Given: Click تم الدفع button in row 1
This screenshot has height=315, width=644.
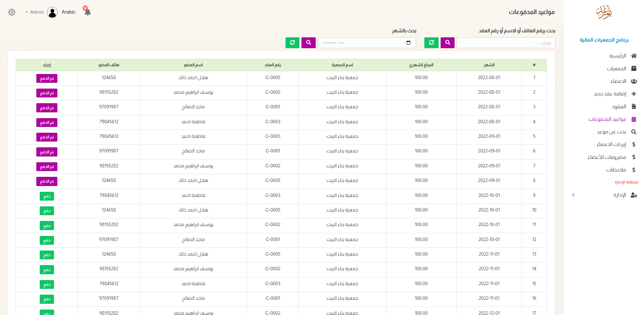Looking at the screenshot, I should coord(47,78).
